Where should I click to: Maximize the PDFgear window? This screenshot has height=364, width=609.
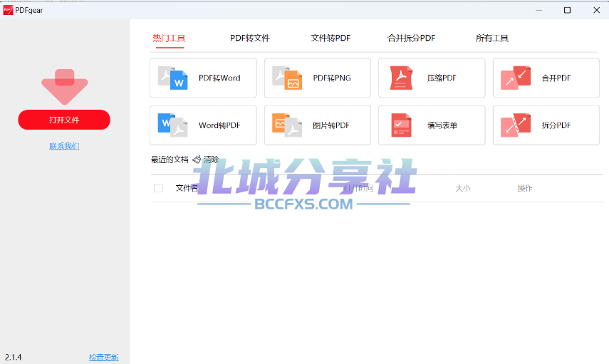coord(567,10)
